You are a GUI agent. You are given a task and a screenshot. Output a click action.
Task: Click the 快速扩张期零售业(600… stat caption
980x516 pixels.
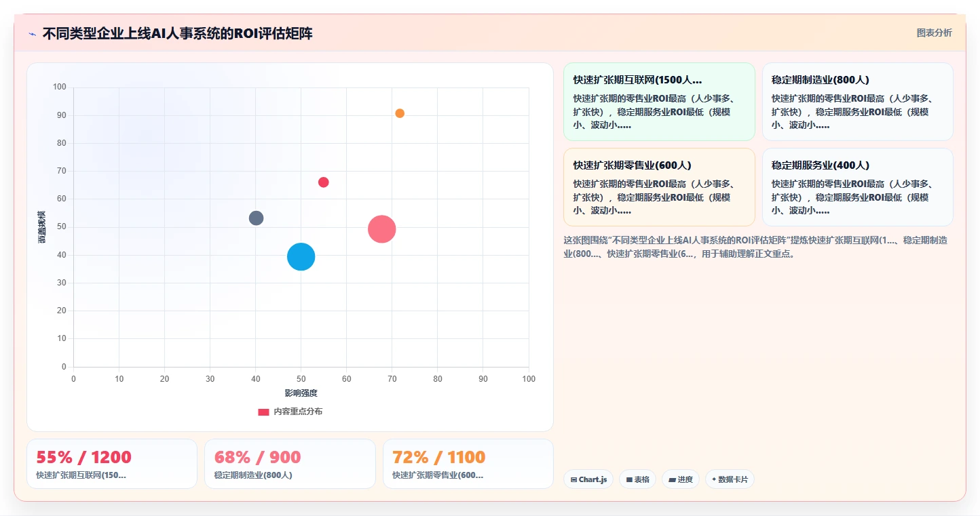coord(438,475)
